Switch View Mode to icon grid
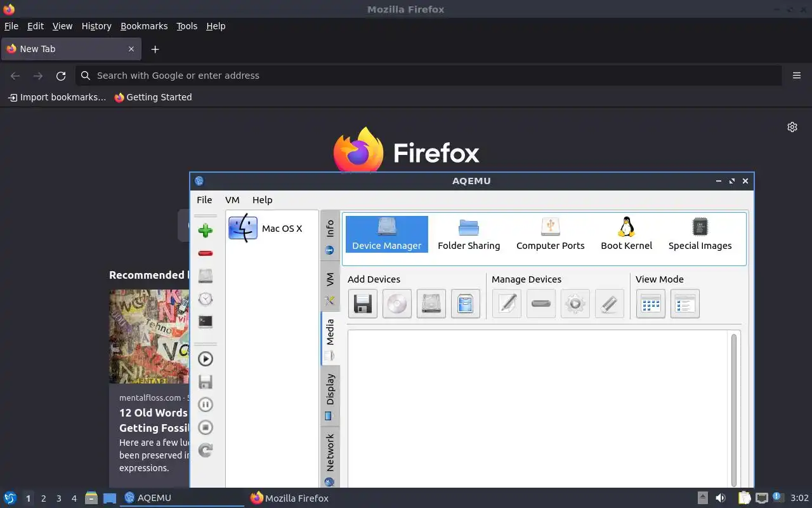Image resolution: width=812 pixels, height=508 pixels. [651, 304]
